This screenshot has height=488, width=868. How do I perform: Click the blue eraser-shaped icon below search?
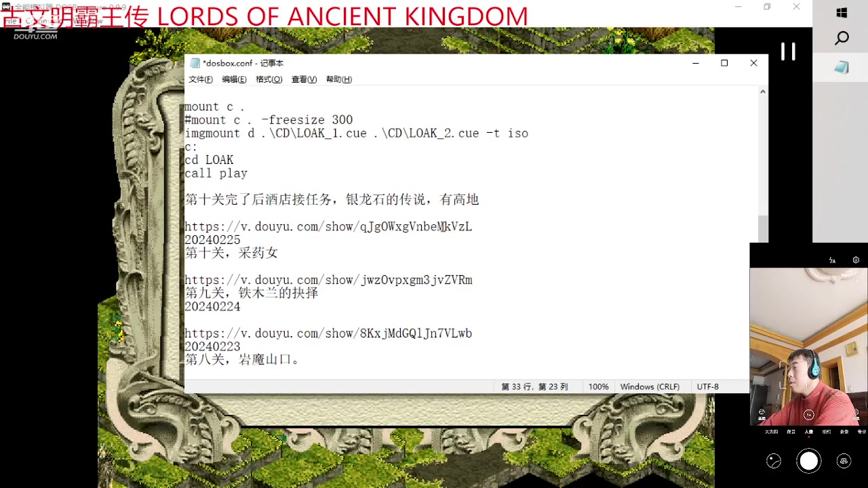click(x=842, y=67)
